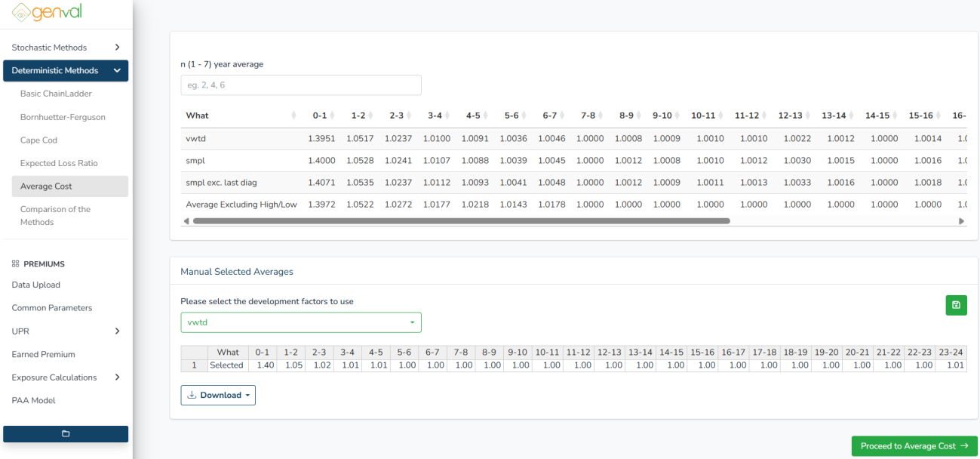Open Basic ChainLadder method
The height and width of the screenshot is (459, 980).
57,94
